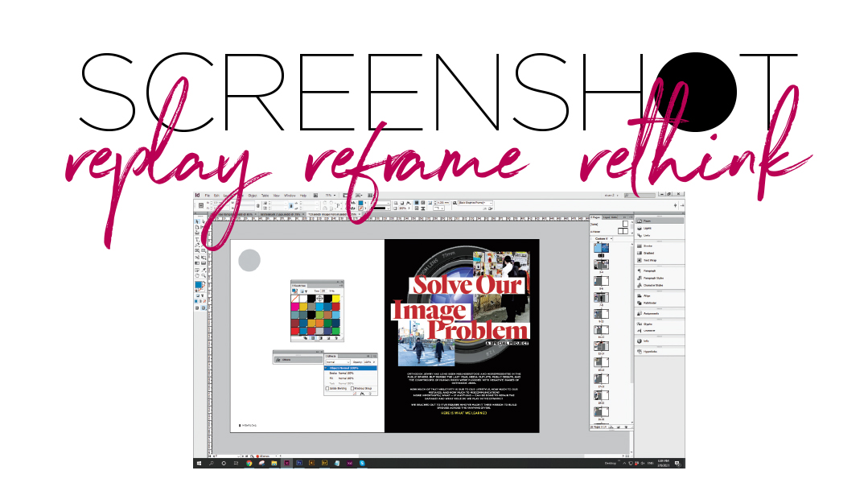Click the Go to Bridge icon
Image resolution: width=868 pixels, height=487 pixels.
[315, 196]
